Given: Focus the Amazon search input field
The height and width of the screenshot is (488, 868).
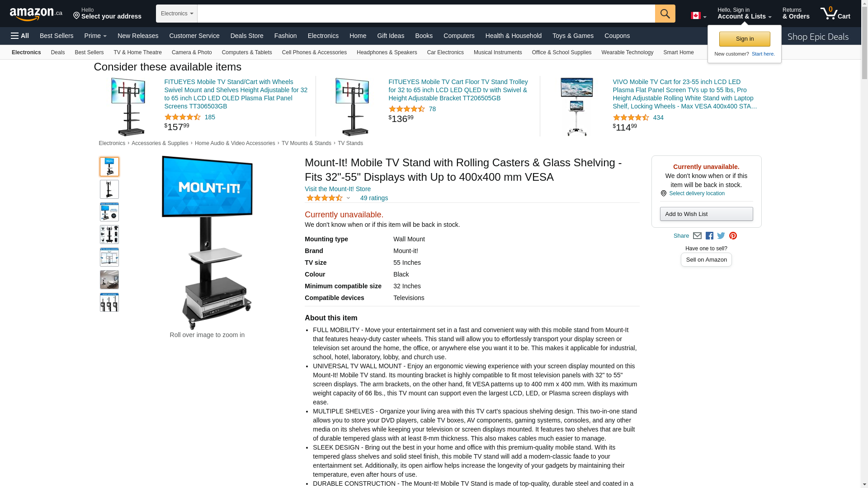Looking at the screenshot, I should coord(426,14).
